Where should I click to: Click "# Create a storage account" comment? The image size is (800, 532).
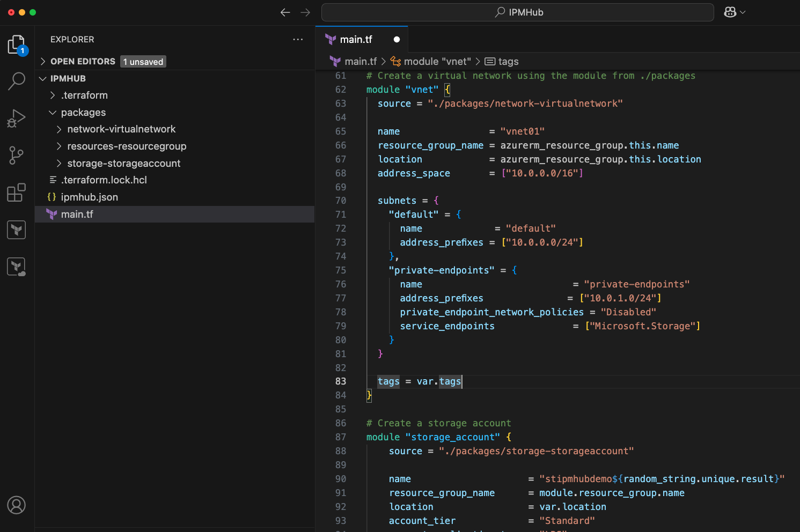[439, 423]
